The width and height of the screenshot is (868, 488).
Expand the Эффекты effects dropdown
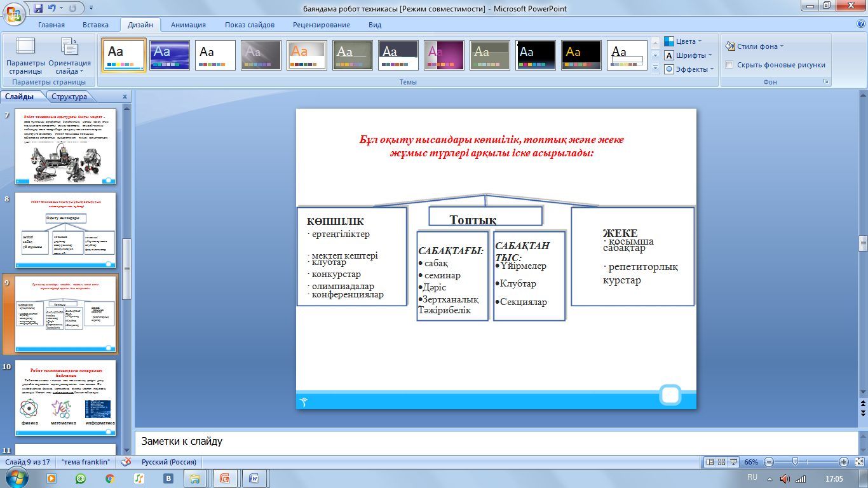point(689,69)
